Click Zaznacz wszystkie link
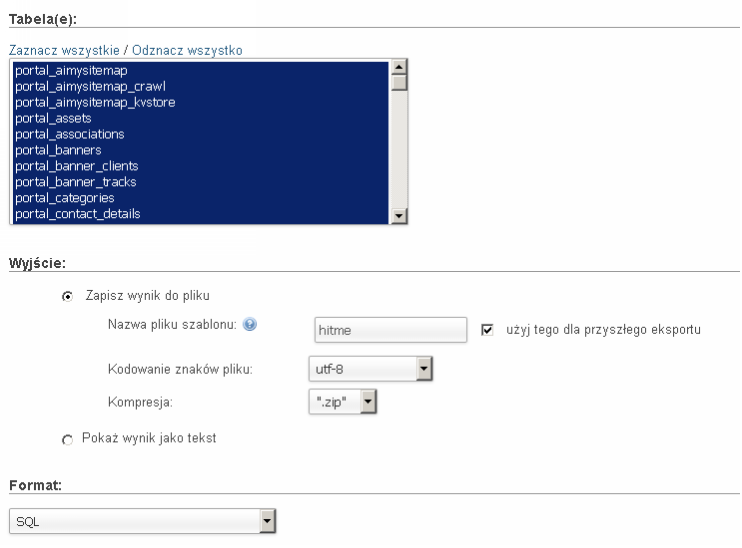Viewport: 742px width, 548px height. coord(64,50)
